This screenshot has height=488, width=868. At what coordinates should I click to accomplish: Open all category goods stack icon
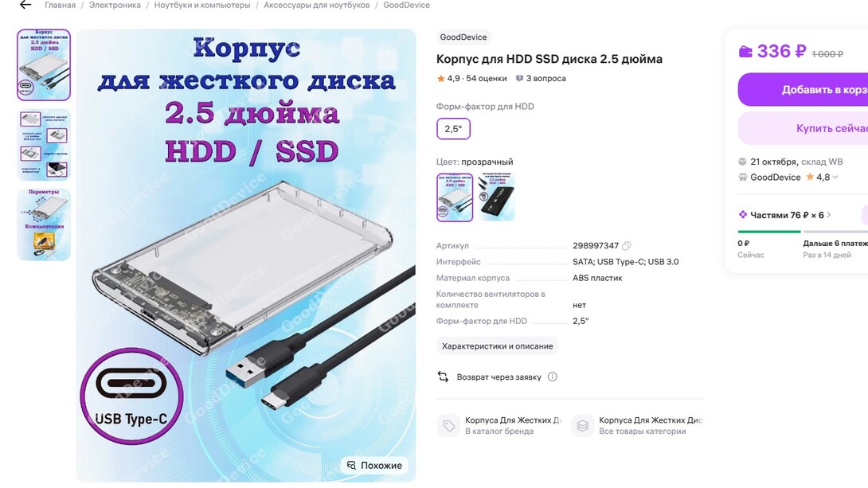click(x=582, y=425)
